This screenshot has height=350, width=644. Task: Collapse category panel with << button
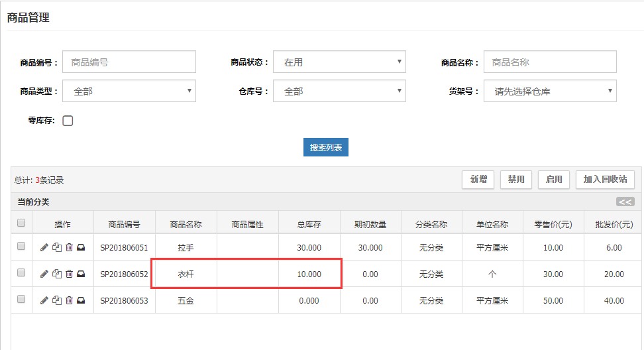tap(625, 202)
